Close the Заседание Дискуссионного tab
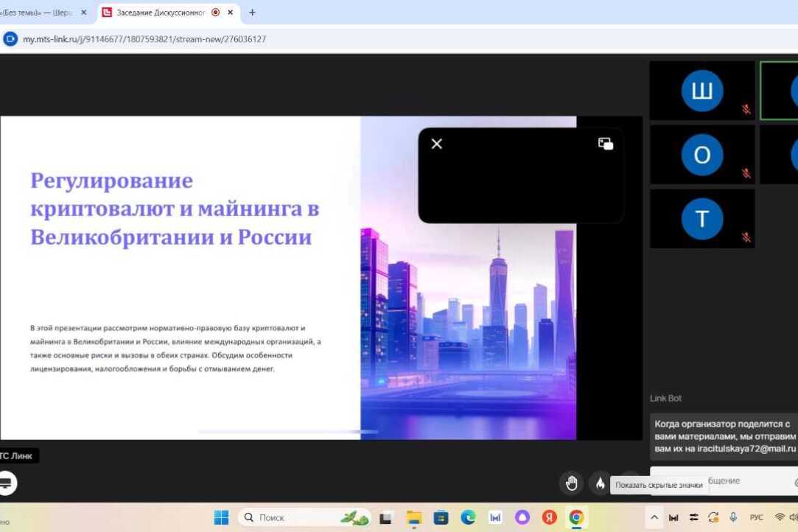 coord(230,13)
